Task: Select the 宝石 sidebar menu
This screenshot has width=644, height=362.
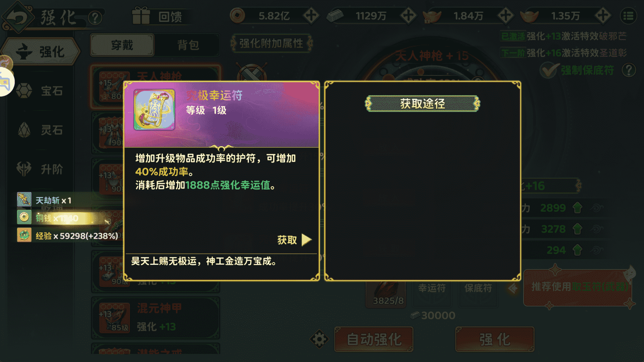Action: point(41,91)
